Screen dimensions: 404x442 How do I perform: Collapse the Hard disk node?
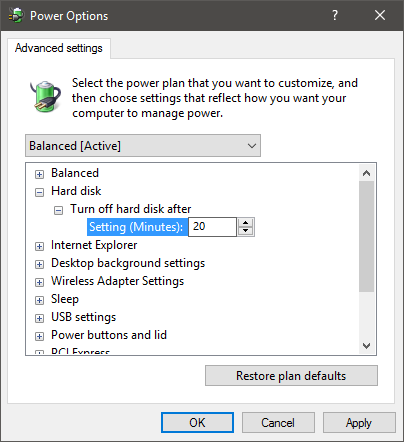[x=39, y=192]
